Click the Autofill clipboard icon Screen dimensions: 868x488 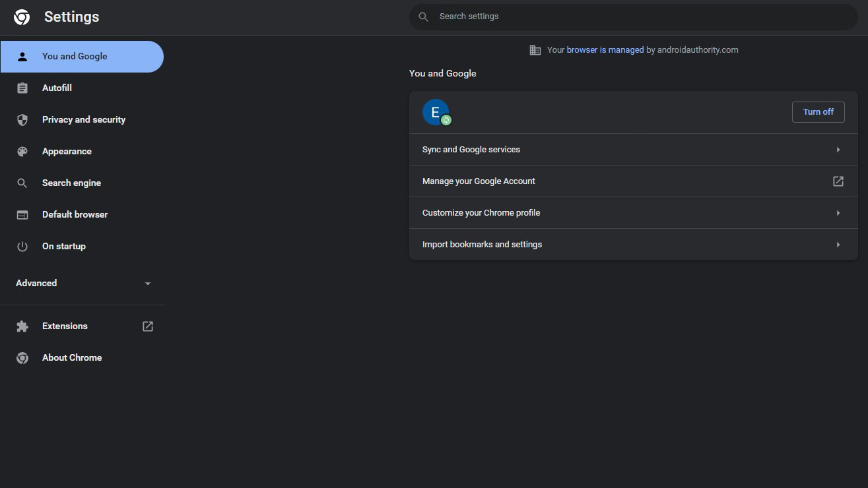pyautogui.click(x=22, y=88)
